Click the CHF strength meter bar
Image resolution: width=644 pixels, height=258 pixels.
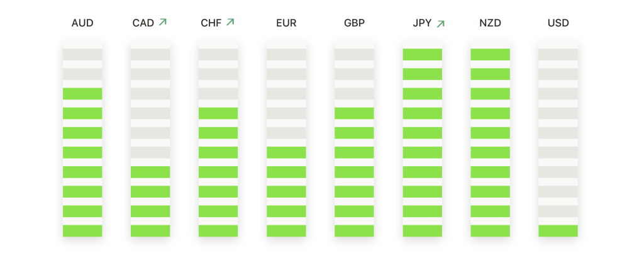coord(218,142)
